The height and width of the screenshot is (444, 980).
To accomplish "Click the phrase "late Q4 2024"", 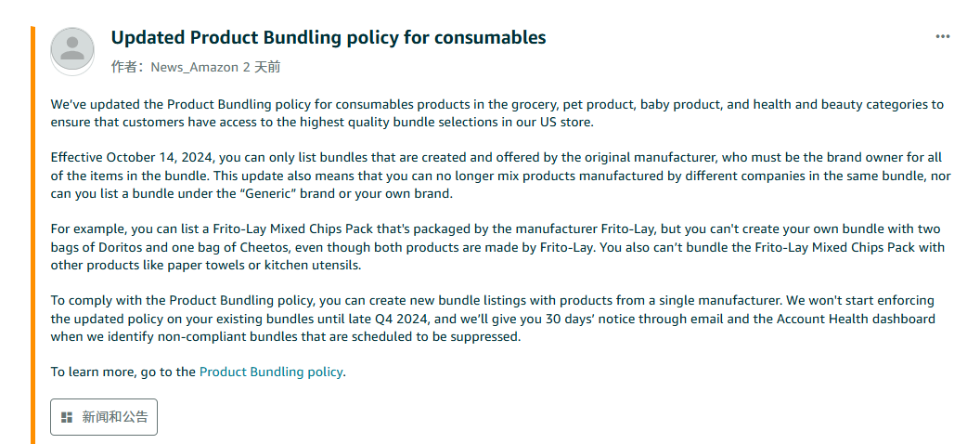I will click(x=392, y=319).
